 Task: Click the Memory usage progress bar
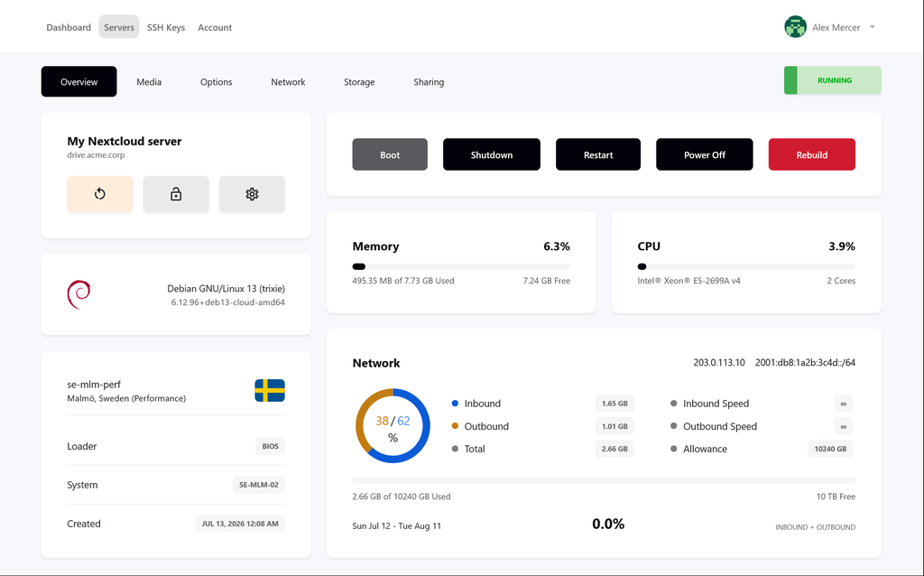coord(461,266)
